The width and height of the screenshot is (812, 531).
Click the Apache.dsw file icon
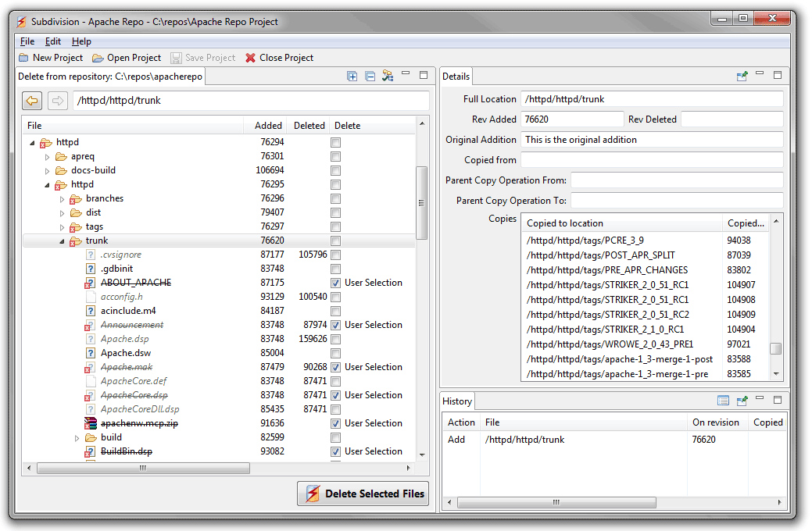click(x=90, y=353)
